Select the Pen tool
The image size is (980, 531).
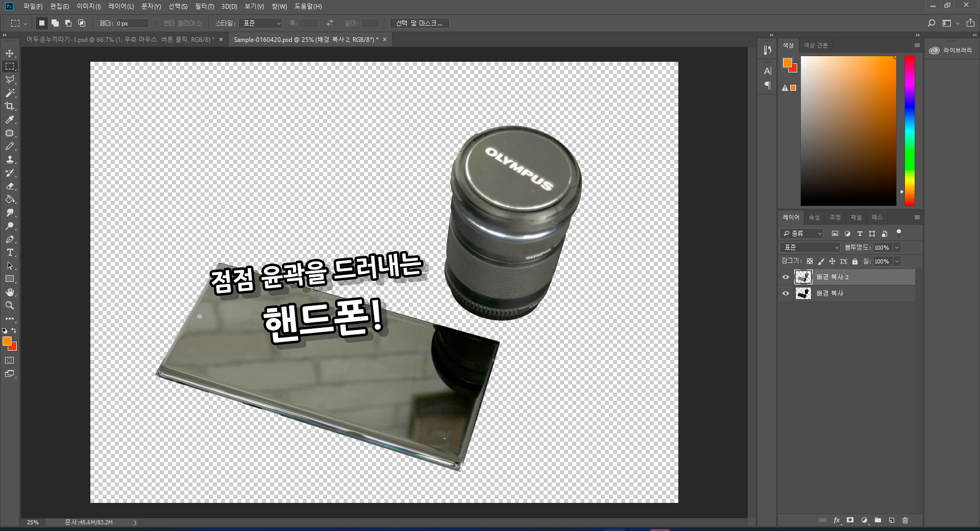coord(10,239)
